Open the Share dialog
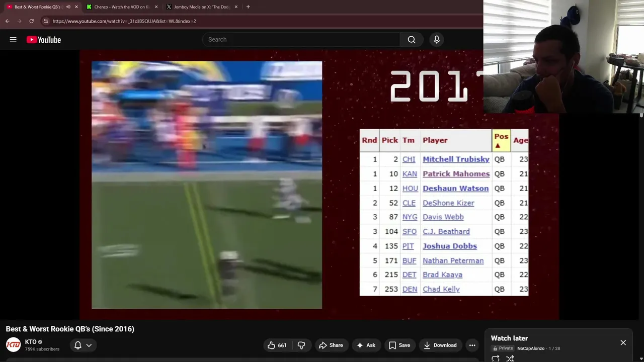644x362 pixels. click(x=331, y=345)
